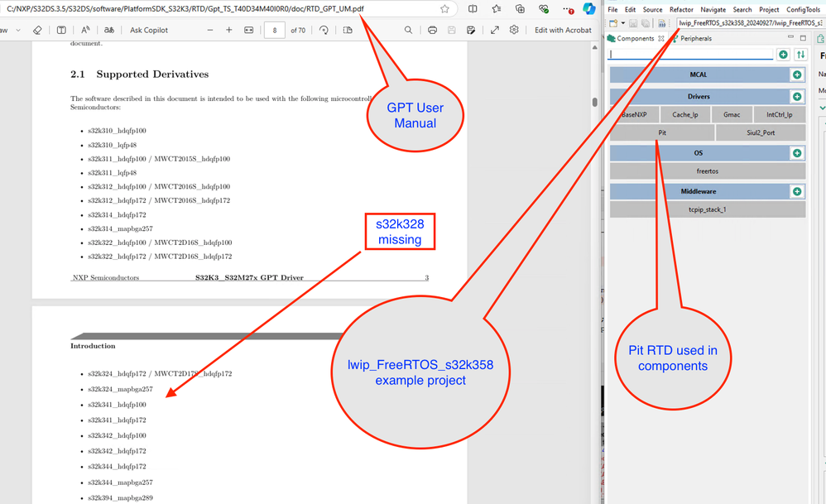Switch to the Peripherals tab

(x=696, y=38)
